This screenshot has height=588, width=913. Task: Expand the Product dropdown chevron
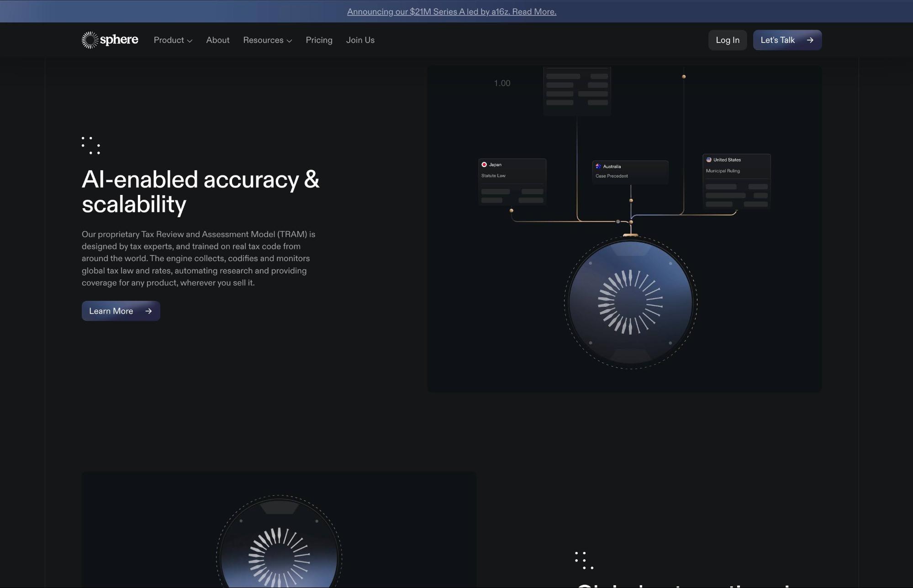(x=190, y=41)
